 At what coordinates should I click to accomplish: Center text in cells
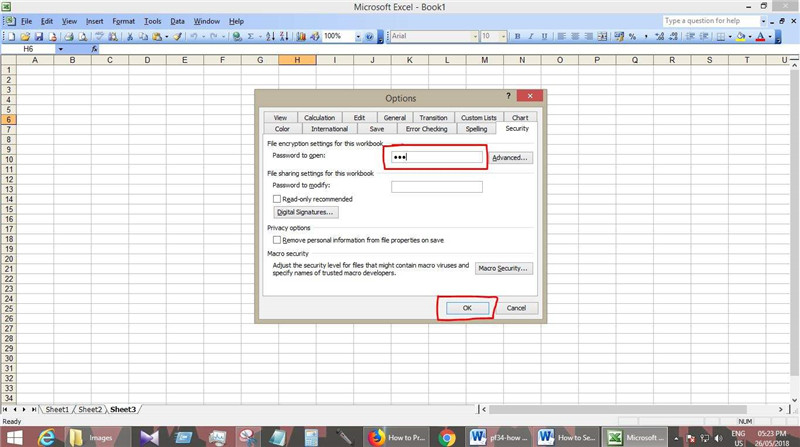pos(575,36)
